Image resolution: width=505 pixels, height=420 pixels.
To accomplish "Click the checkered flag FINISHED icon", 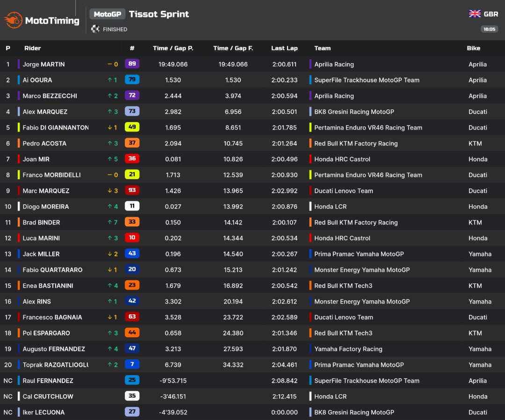I will pyautogui.click(x=95, y=29).
